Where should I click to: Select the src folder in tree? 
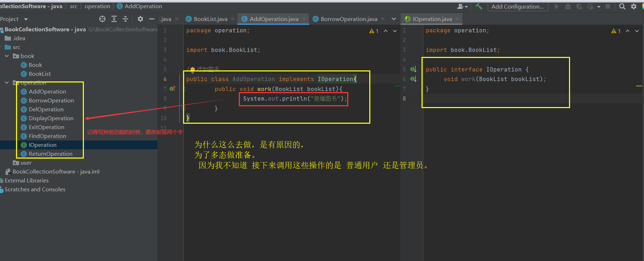point(12,47)
